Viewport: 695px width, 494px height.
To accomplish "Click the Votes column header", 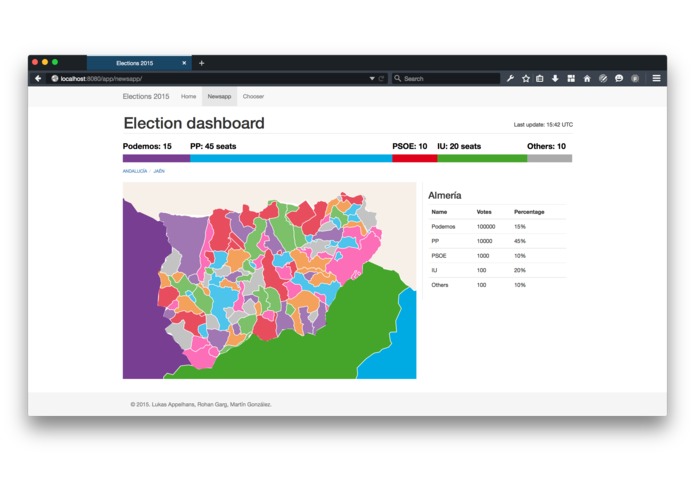I will tap(484, 212).
